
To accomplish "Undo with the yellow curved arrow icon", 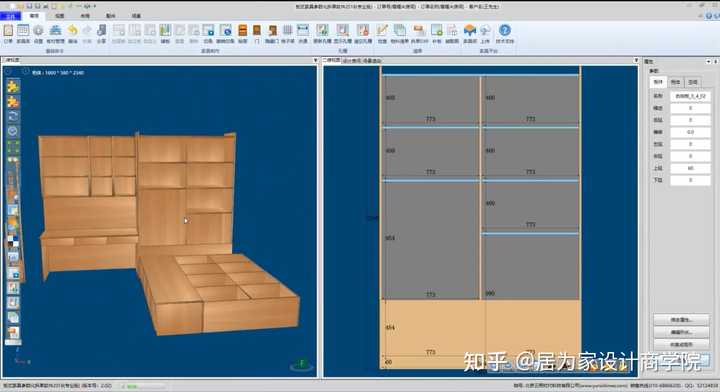I will pos(73,31).
